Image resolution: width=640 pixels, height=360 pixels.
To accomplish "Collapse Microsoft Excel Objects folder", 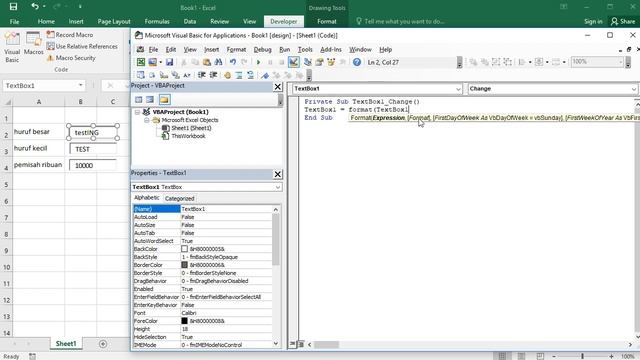I will (147, 120).
